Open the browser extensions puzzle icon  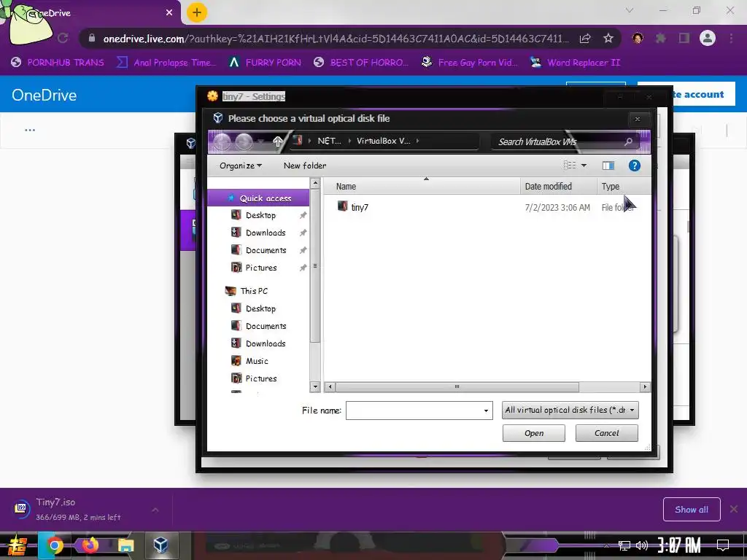661,38
